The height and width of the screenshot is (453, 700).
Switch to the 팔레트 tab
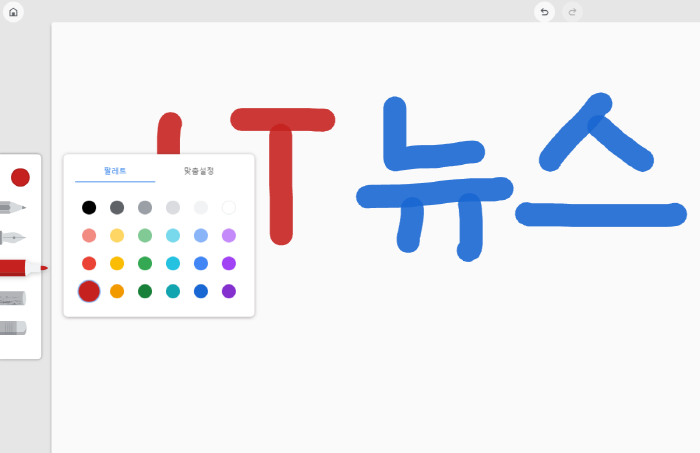pyautogui.click(x=115, y=171)
